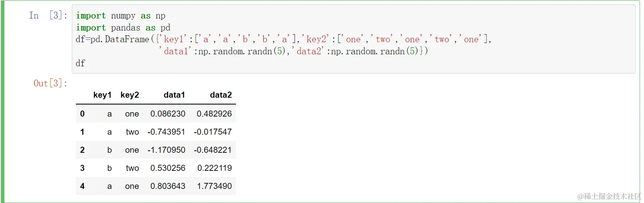Click the key2 column header
This screenshot has width=644, height=203.
pos(130,95)
